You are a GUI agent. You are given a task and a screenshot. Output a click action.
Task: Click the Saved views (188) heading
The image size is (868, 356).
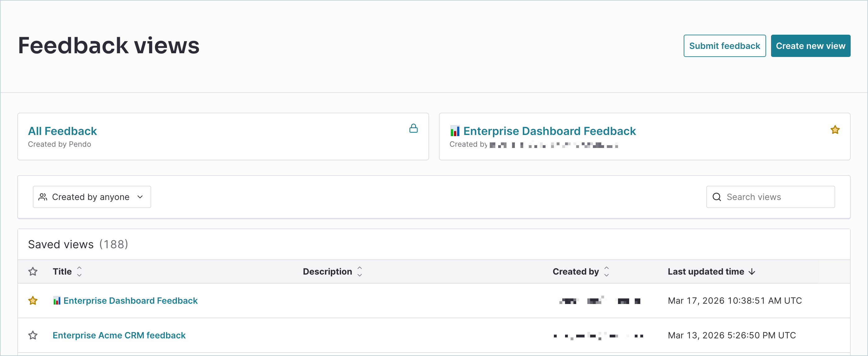pyautogui.click(x=78, y=244)
